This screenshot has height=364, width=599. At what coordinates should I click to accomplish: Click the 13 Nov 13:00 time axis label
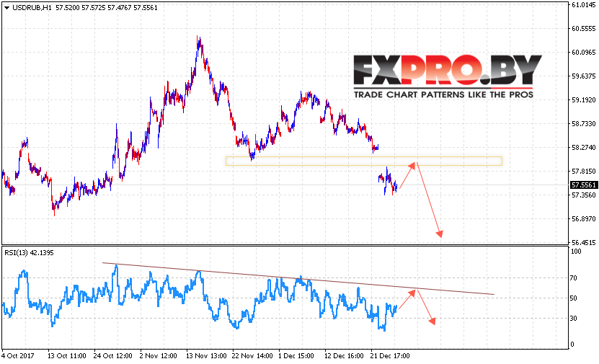206,355
